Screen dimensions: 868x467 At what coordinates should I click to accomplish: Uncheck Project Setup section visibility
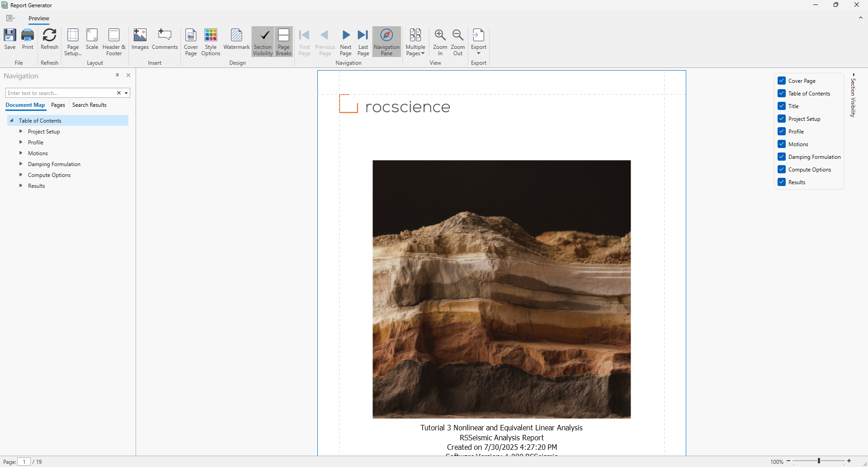click(782, 119)
